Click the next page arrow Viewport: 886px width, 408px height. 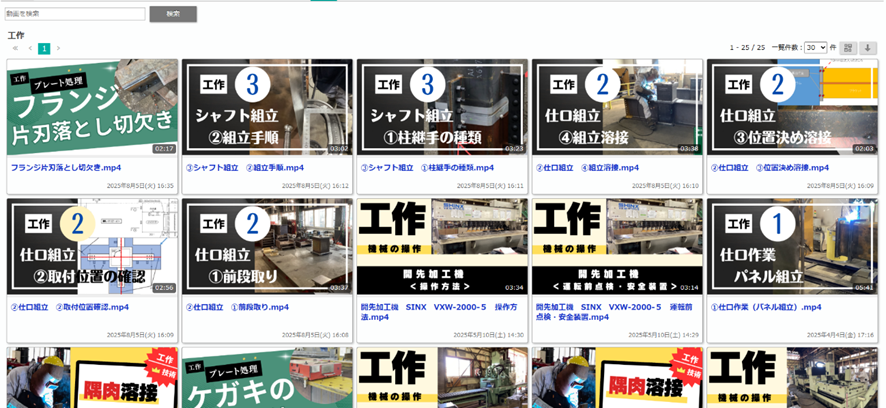pos(58,48)
